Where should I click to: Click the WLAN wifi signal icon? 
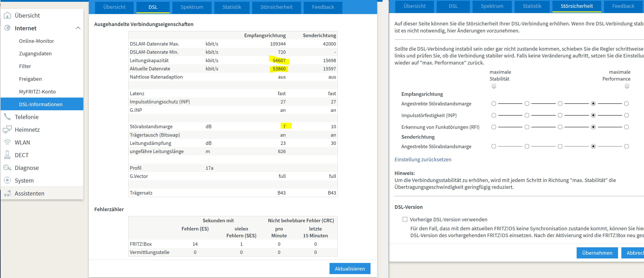7,142
